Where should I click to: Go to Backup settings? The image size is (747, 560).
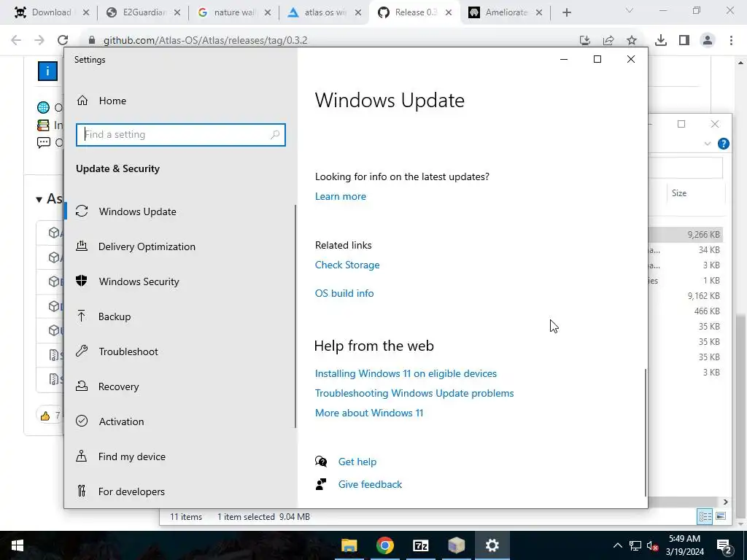115,316
